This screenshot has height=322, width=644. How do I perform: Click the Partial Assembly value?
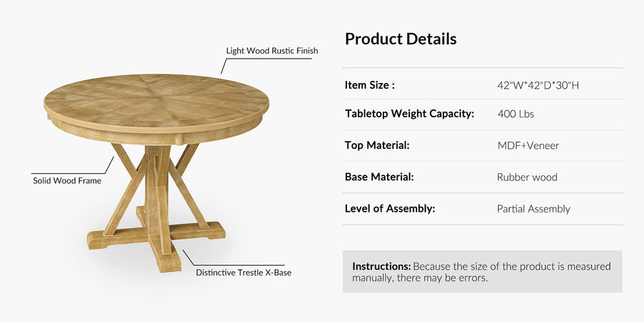[533, 209]
